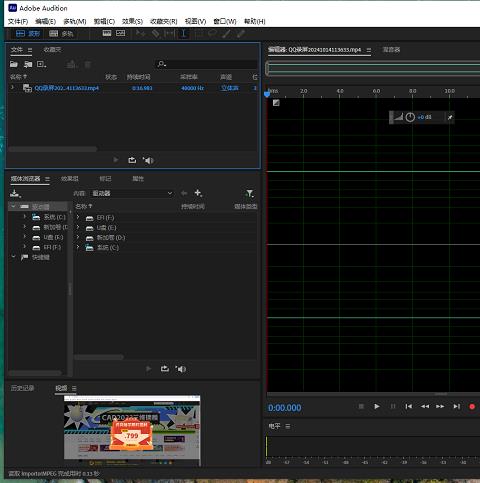Click the Pause button in transport

(x=393, y=406)
